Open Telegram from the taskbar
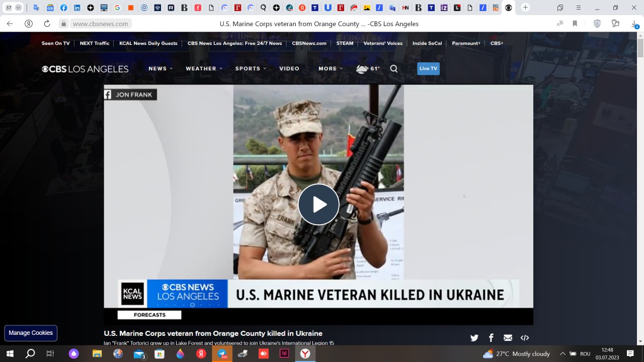The image size is (644, 362). click(x=222, y=353)
